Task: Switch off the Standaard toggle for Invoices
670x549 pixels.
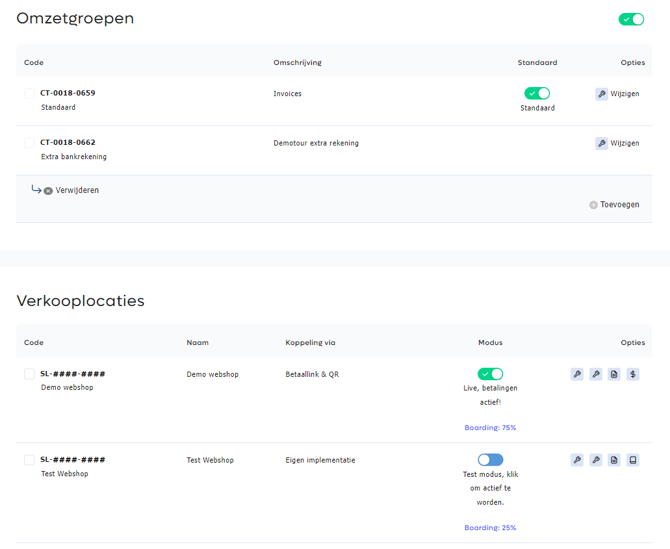Action: coord(537,93)
